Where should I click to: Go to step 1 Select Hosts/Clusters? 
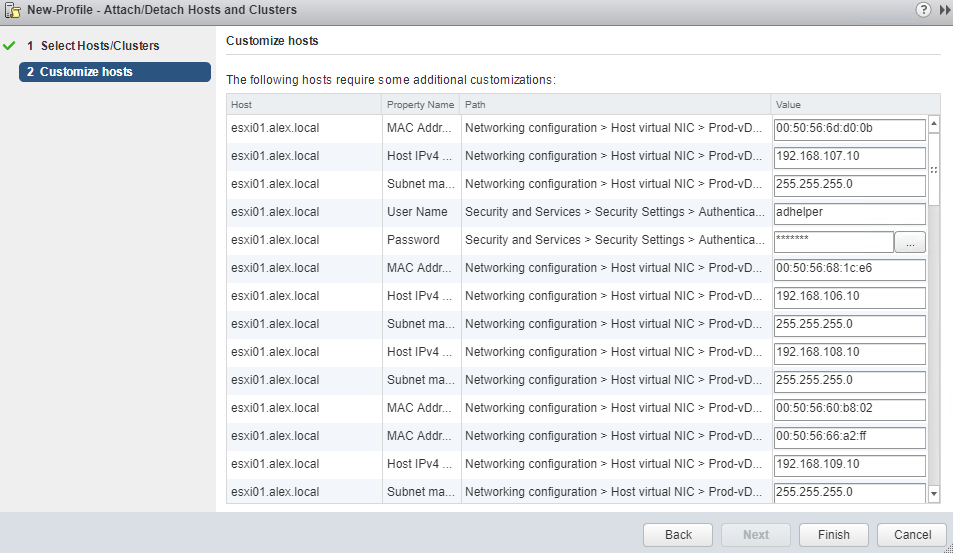pyautogui.click(x=93, y=46)
